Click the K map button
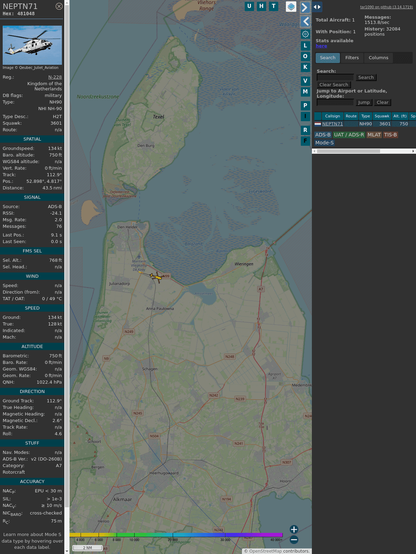This screenshot has width=416, height=554. pos(305,67)
